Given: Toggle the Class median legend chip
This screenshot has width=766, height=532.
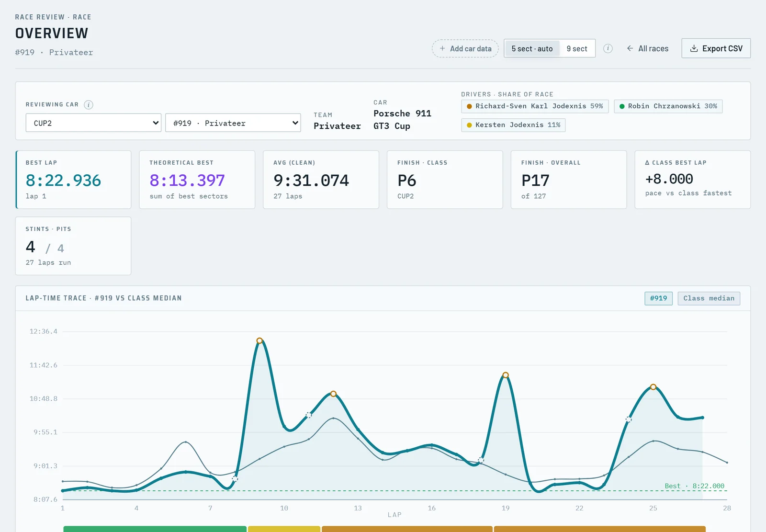Looking at the screenshot, I should click(709, 298).
